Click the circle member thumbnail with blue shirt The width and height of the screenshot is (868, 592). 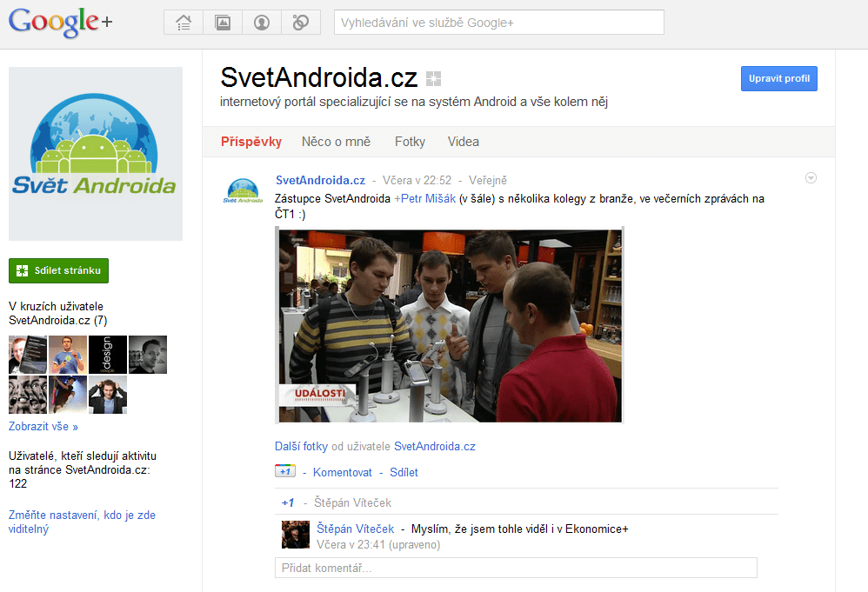point(68,355)
